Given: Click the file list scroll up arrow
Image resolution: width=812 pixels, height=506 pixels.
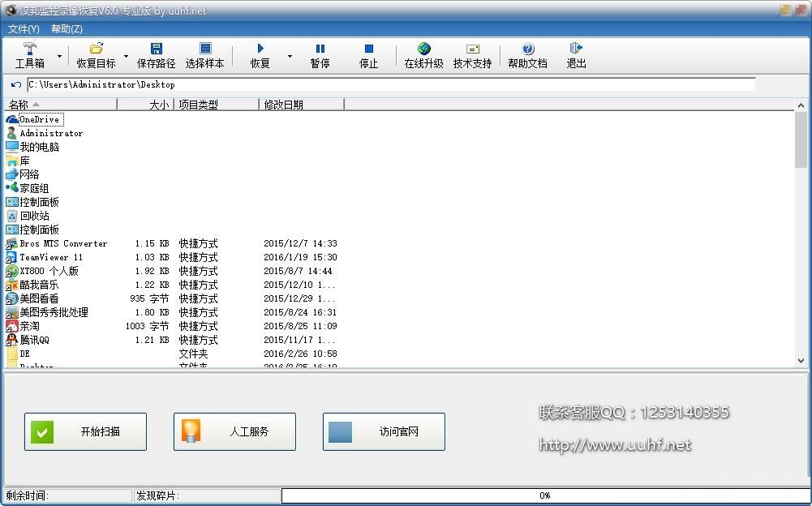Looking at the screenshot, I should pyautogui.click(x=801, y=105).
